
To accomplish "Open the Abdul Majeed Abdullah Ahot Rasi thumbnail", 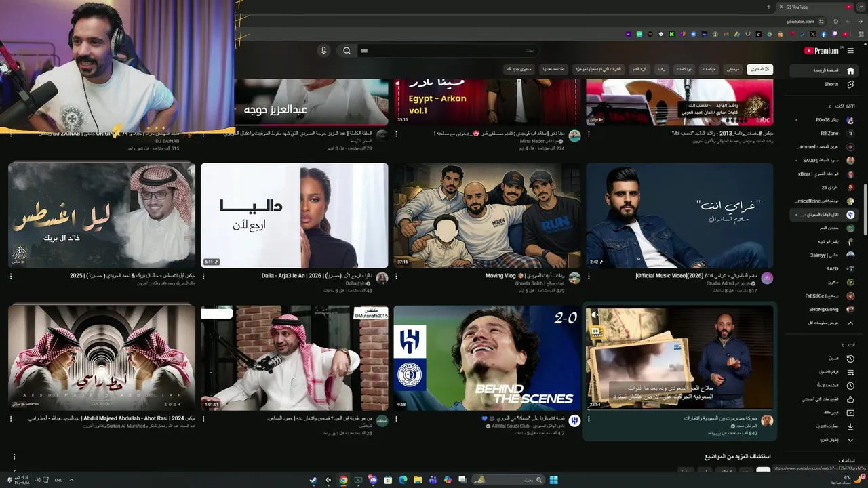I will click(102, 358).
